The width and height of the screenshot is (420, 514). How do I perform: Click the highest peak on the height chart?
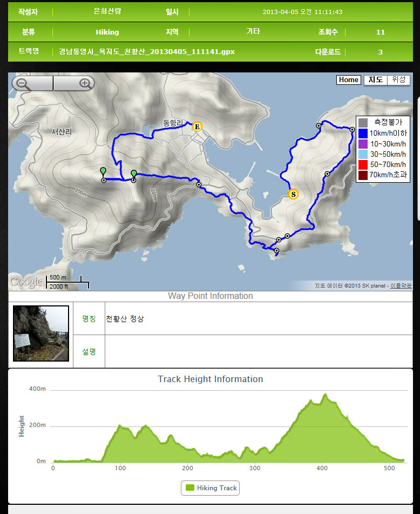tap(325, 394)
